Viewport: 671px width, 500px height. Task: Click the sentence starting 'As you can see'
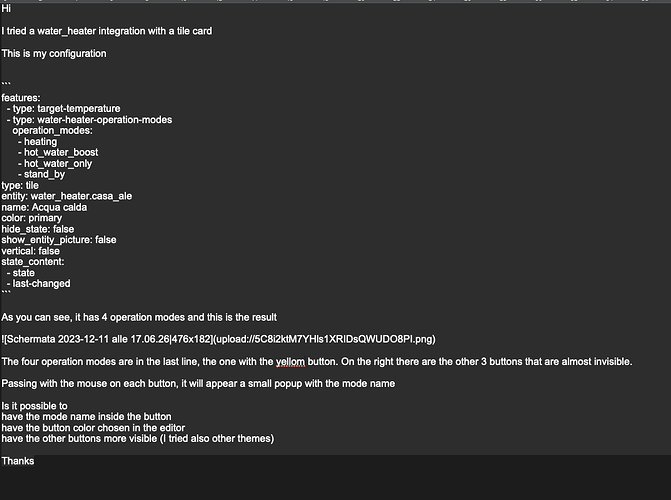click(139, 317)
